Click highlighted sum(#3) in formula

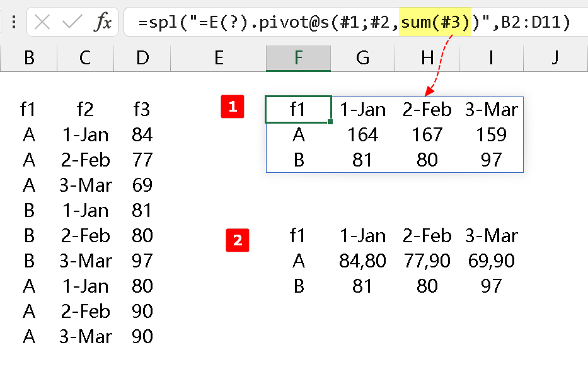point(435,23)
